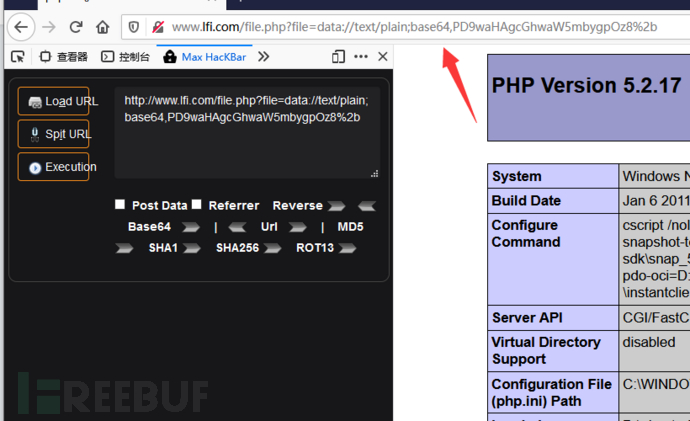
Task: Click the insecure connection padlock icon
Action: 158,27
